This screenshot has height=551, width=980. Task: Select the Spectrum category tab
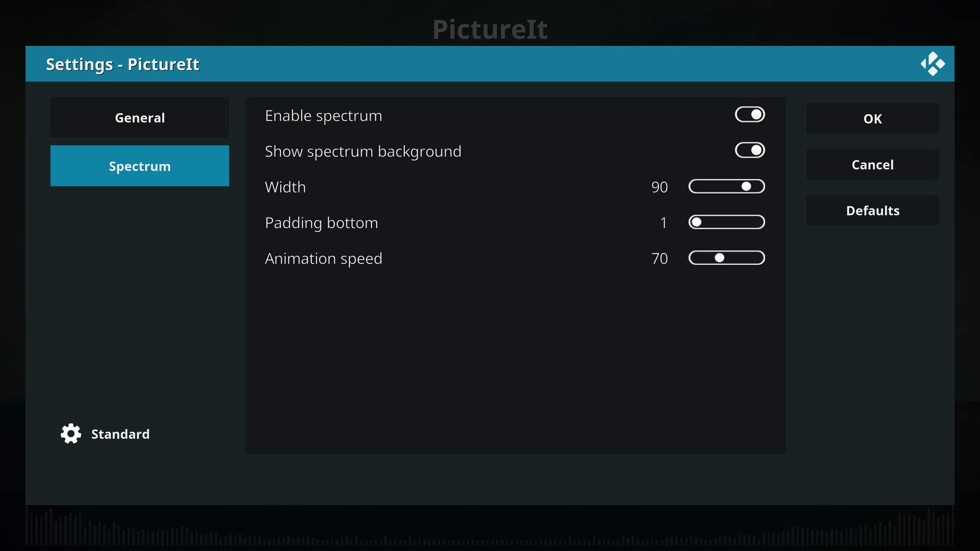pos(139,166)
